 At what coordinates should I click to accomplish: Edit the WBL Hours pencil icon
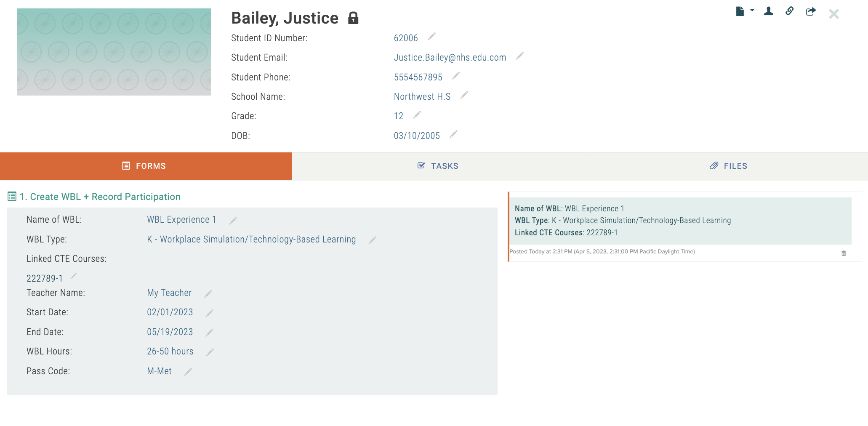point(210,352)
